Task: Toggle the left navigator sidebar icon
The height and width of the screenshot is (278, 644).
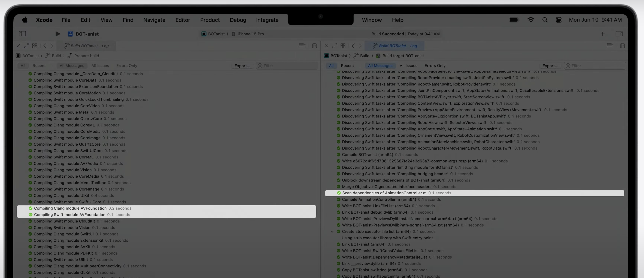Action: coord(23,34)
